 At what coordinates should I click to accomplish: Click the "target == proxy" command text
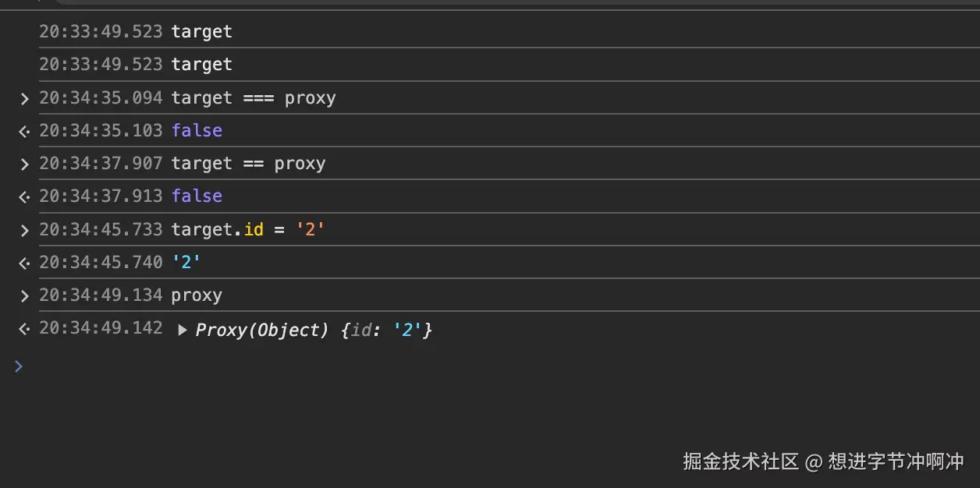pos(248,164)
